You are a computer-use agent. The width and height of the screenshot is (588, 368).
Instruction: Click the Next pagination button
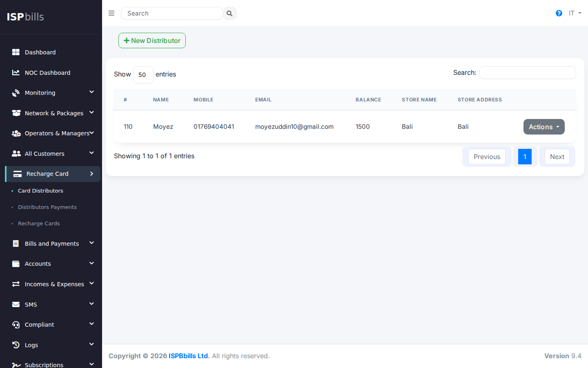coord(557,157)
